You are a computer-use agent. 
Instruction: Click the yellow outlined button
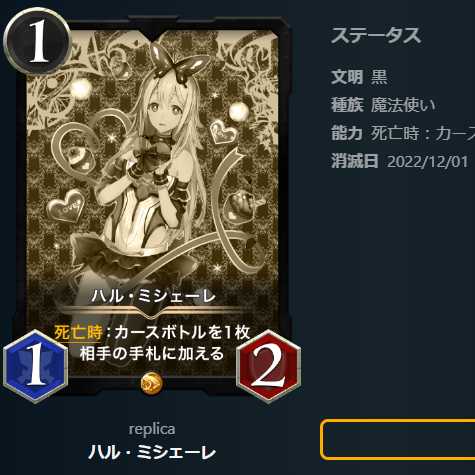pyautogui.click(x=398, y=440)
